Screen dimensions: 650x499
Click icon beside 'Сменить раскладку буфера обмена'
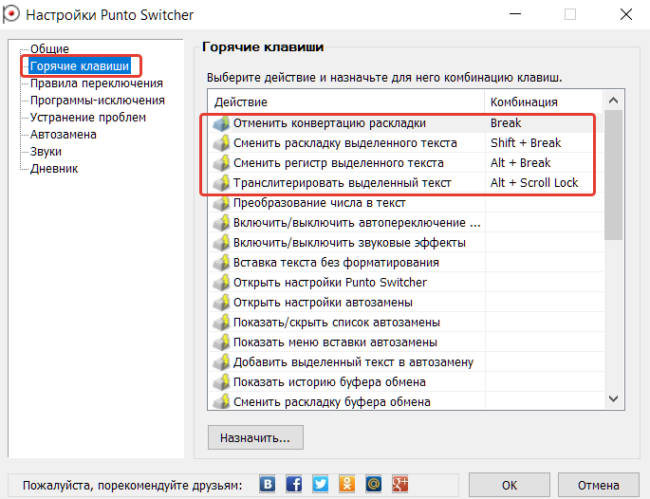pos(221,401)
